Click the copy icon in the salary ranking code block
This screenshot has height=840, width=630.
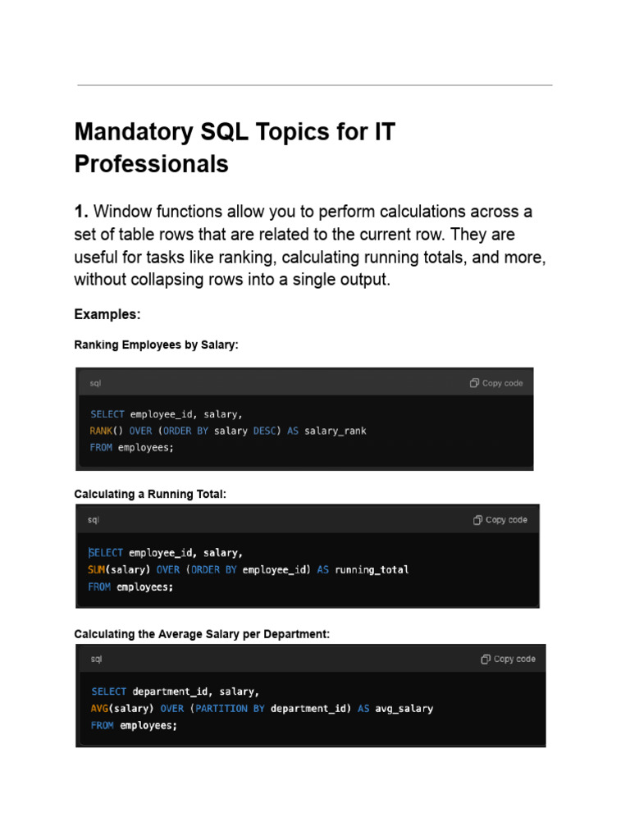pyautogui.click(x=474, y=383)
